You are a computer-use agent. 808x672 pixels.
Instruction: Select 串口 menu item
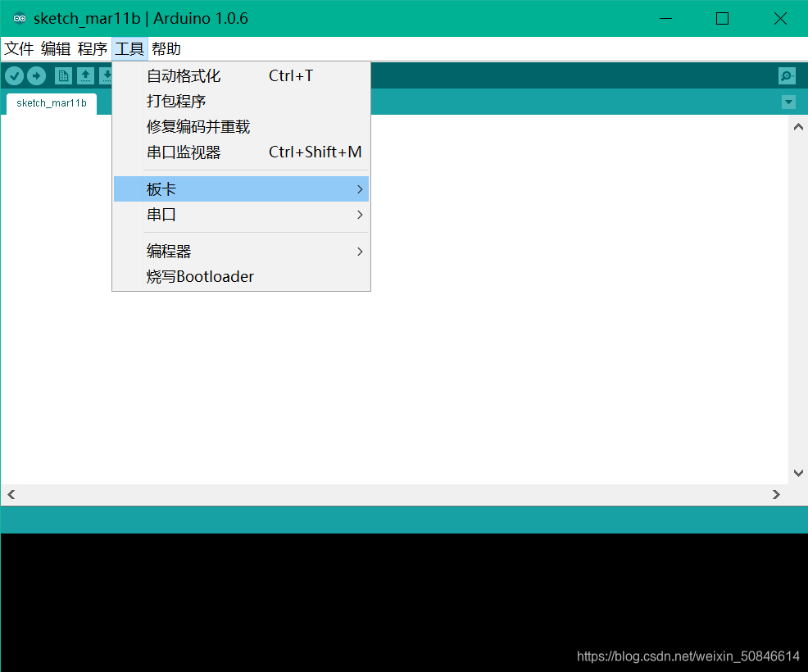coord(241,215)
